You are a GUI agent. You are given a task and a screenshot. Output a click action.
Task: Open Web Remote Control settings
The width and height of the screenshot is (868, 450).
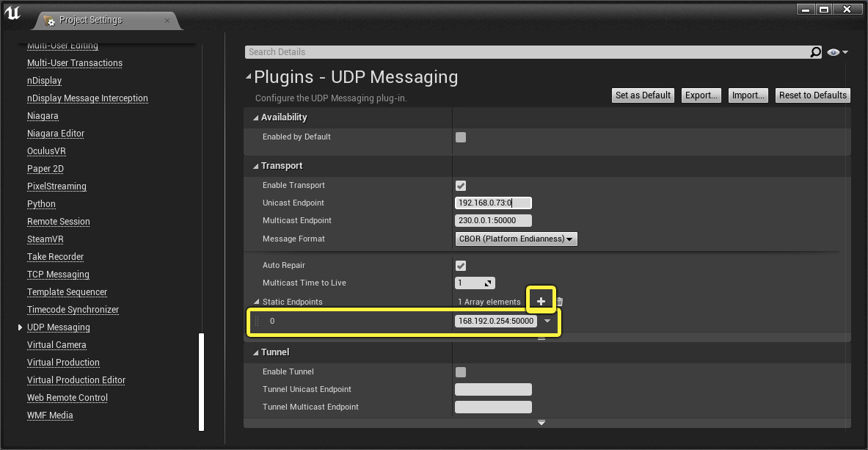(x=68, y=398)
